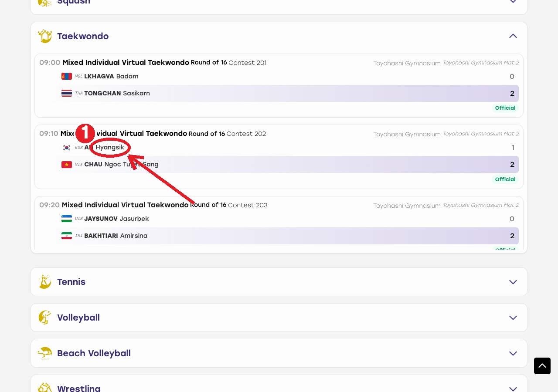
Task: Expand the Wrestling section chevron
Action: [x=513, y=388]
